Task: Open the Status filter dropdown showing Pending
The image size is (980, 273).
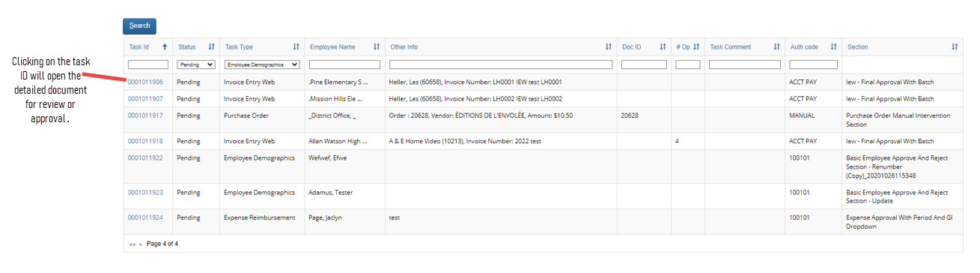Action: [x=196, y=64]
